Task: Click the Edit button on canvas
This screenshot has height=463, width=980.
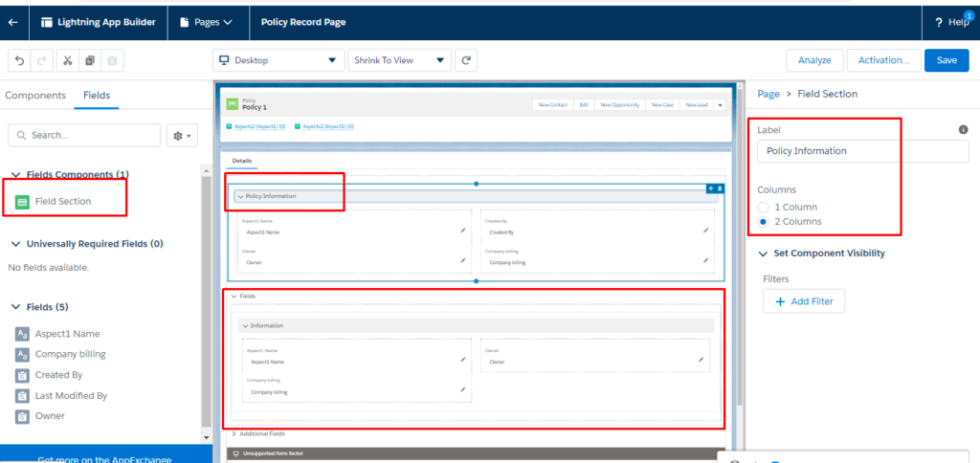Action: point(583,105)
